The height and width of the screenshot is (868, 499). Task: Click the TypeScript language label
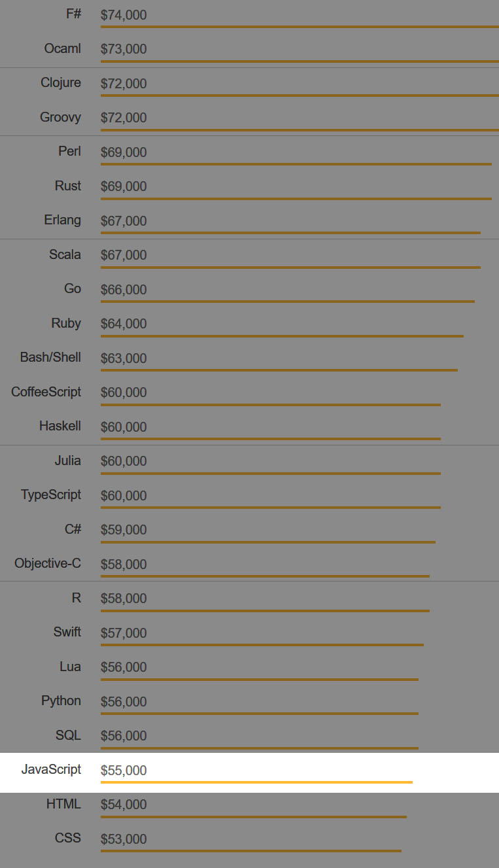click(51, 495)
